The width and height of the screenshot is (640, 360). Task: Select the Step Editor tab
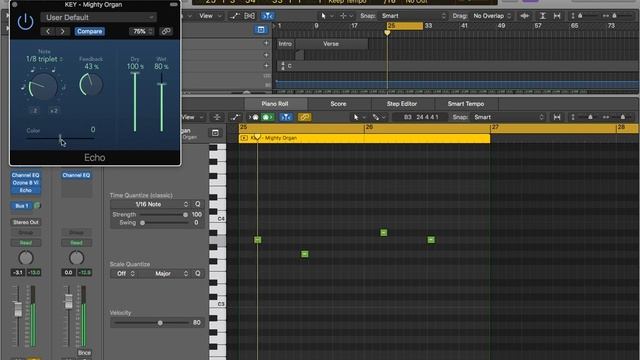click(402, 104)
